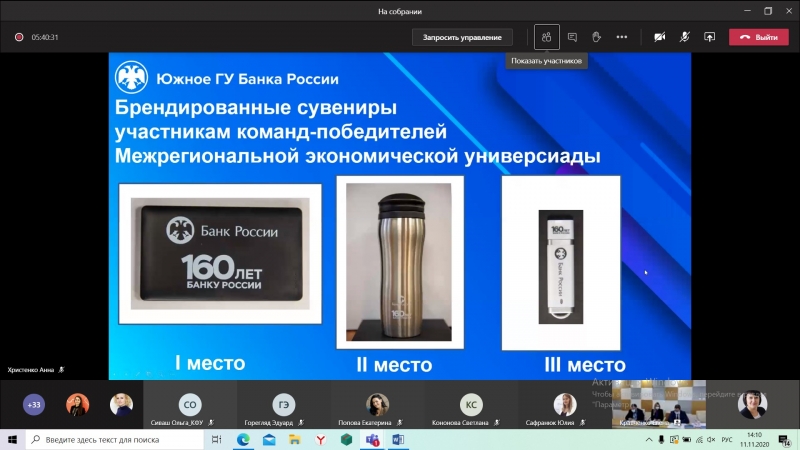Switch the РУС input language
The height and width of the screenshot is (450, 800).
pyautogui.click(x=727, y=439)
